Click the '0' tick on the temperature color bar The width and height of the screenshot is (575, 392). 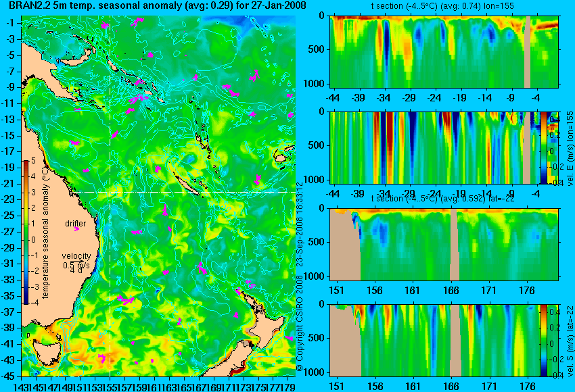33,240
